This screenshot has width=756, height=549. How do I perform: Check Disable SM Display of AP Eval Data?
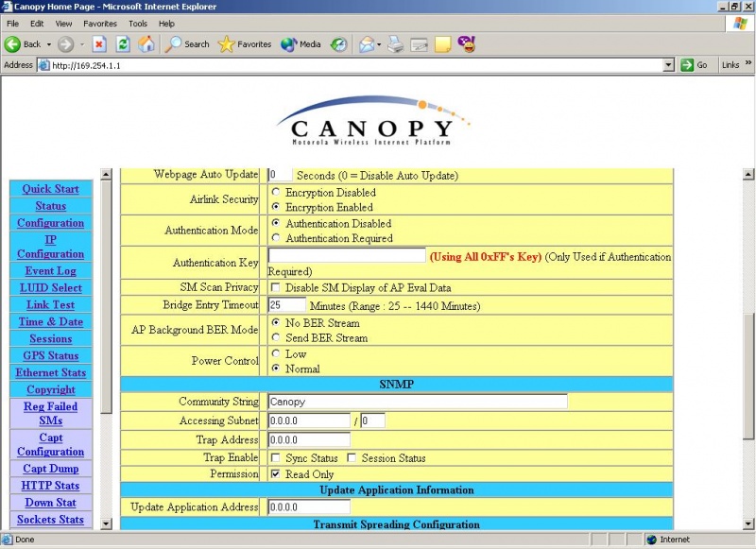pos(274,288)
